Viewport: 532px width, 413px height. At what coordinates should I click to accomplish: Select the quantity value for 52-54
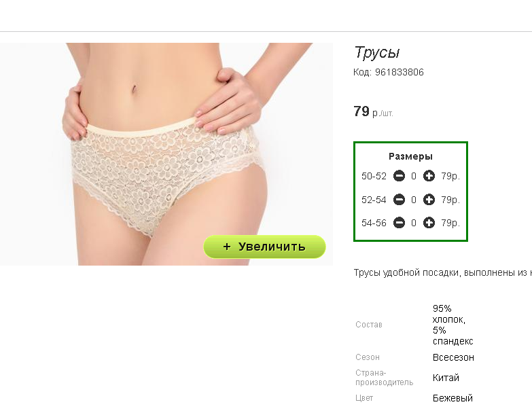[x=414, y=200]
